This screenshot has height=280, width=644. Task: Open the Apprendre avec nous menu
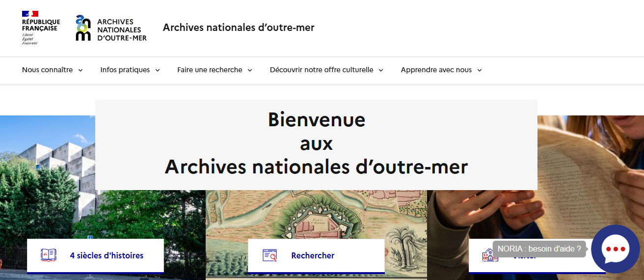441,70
